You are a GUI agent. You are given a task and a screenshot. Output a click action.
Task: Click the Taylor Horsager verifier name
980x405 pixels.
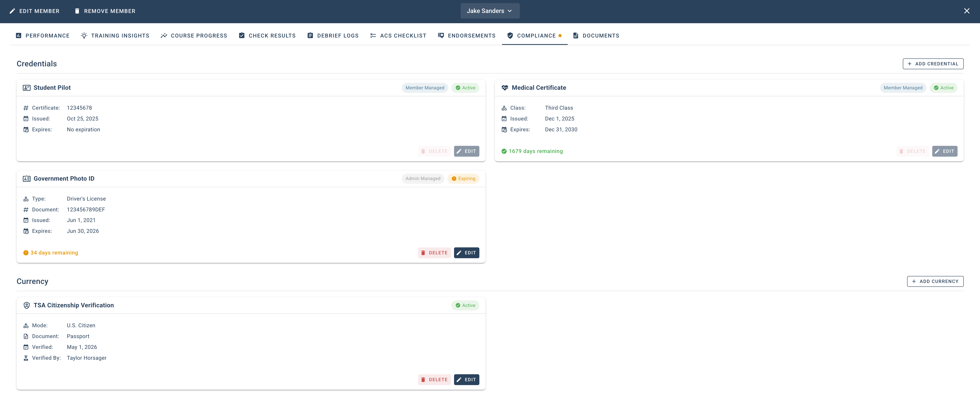[87, 358]
